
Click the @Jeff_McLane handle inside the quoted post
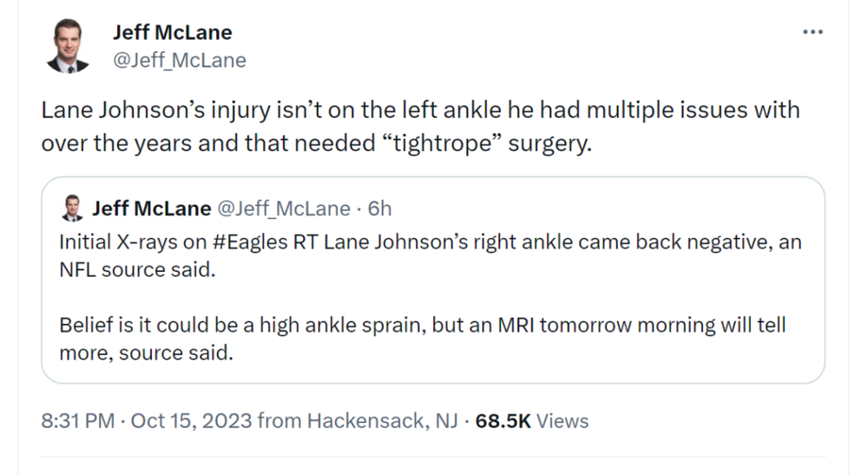(282, 208)
